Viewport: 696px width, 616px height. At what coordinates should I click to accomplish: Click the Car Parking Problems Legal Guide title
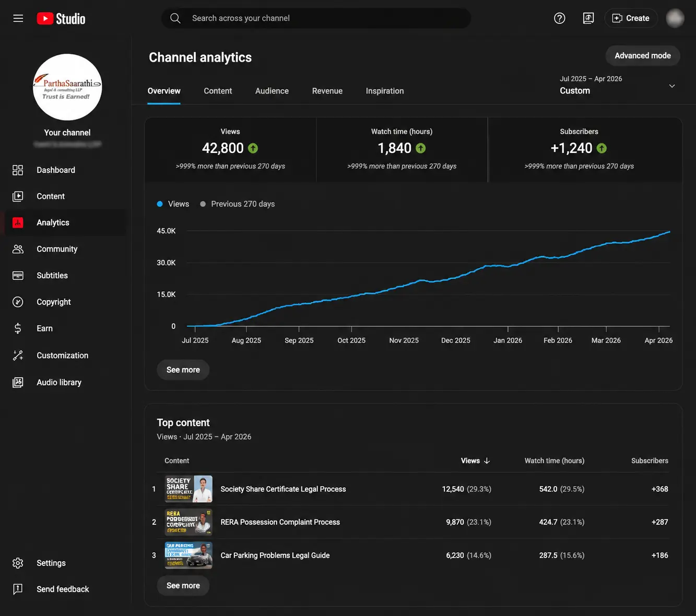(275, 555)
